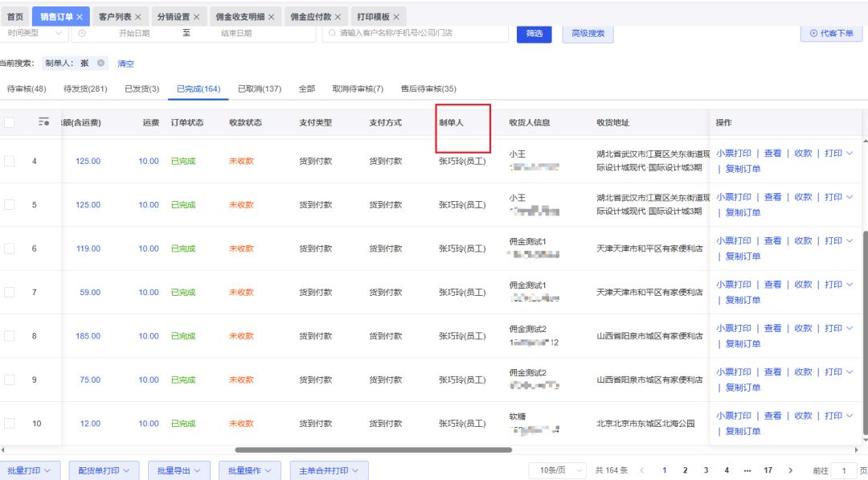Click the 清空 link
868x480 pixels.
[125, 64]
